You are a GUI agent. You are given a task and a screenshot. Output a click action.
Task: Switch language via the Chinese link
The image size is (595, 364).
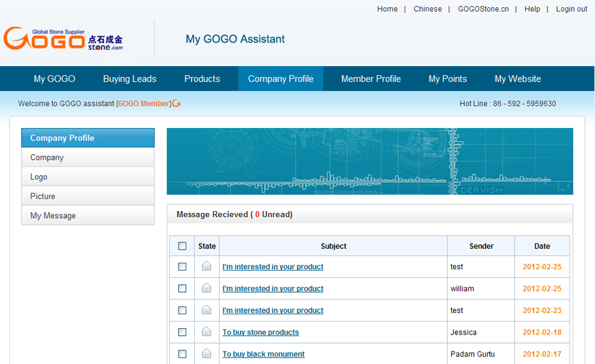pyautogui.click(x=428, y=9)
